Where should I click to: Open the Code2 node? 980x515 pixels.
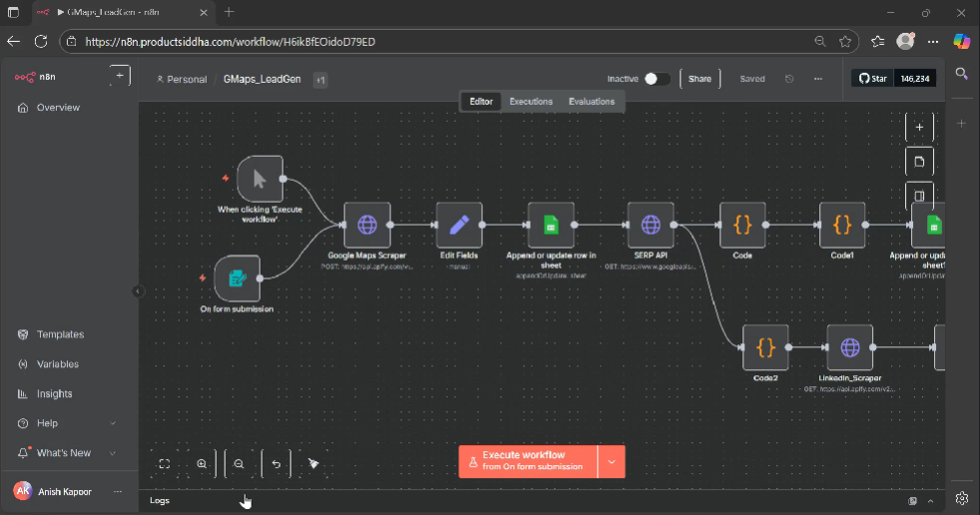tap(765, 347)
